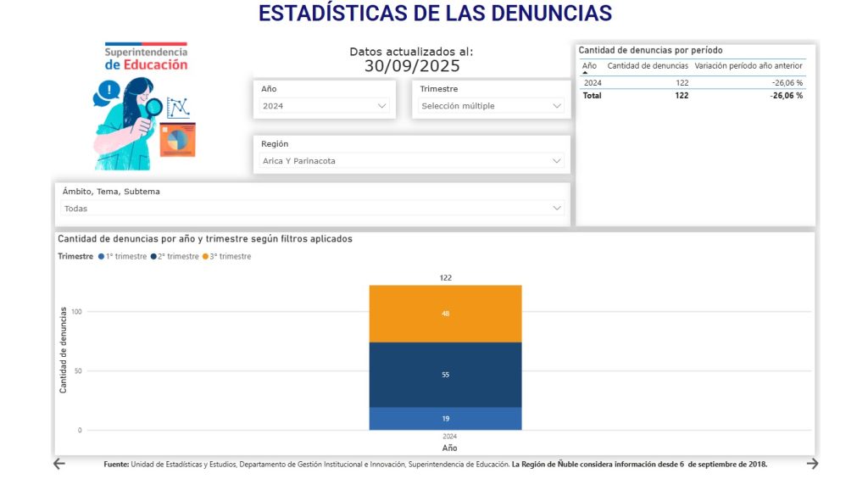This screenshot has width=868, height=479.
Task: Click the previous page arrow icon
Action: coord(59,463)
